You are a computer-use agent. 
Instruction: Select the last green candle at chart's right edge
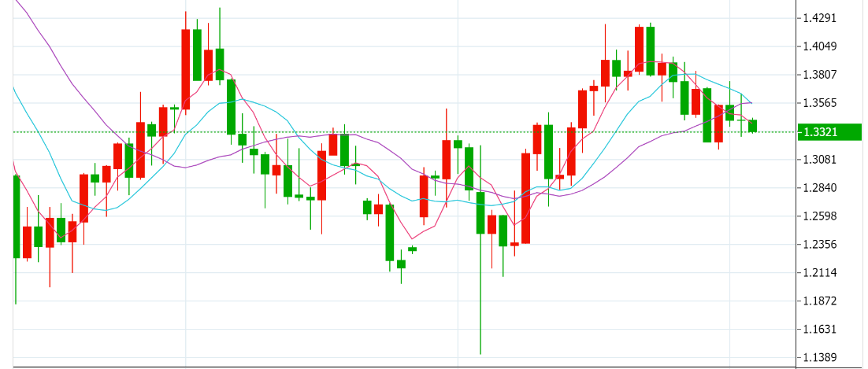pyautogui.click(x=752, y=126)
